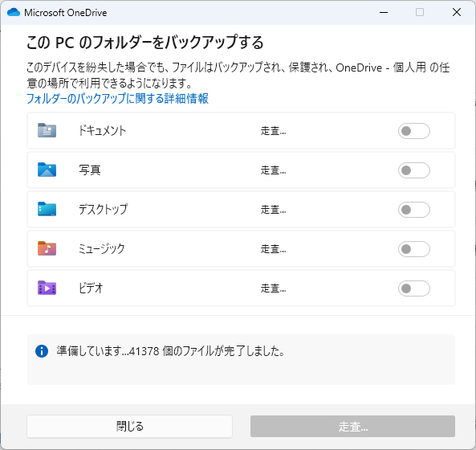Image resolution: width=476 pixels, height=450 pixels.
Task: Switch on ミュージック backup toggle
Action: point(413,249)
